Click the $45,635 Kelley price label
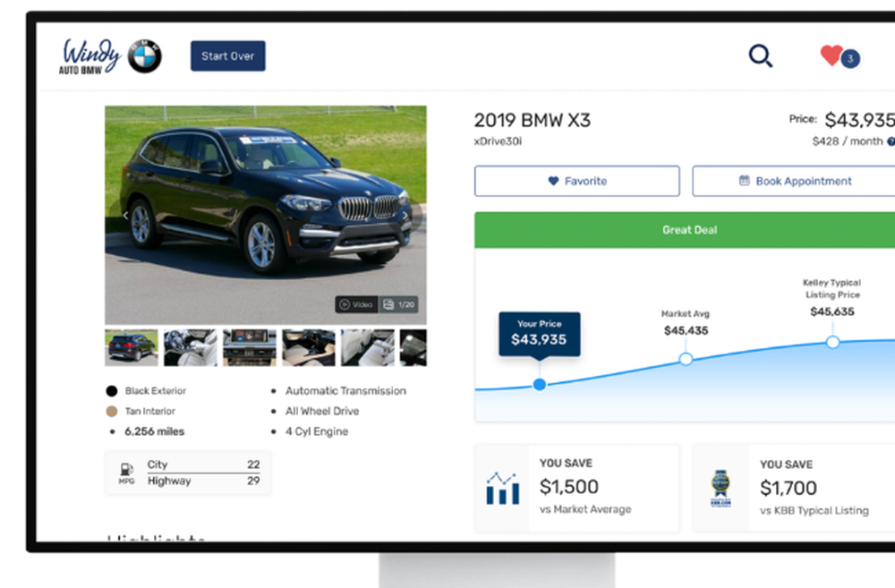 tap(832, 311)
